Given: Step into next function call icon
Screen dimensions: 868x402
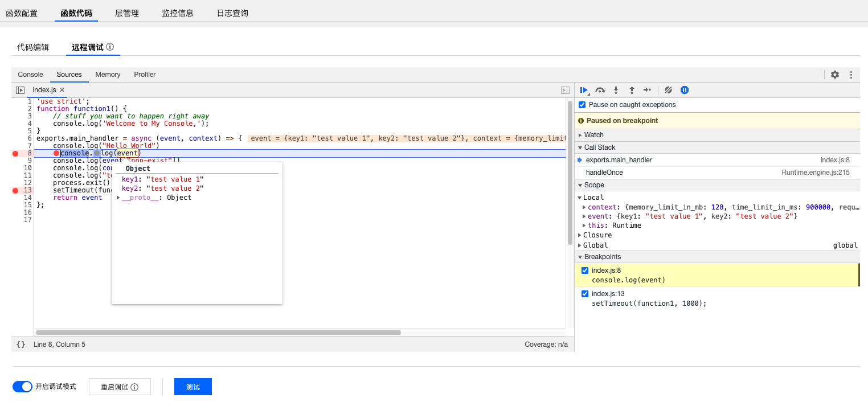Looking at the screenshot, I should coord(616,90).
